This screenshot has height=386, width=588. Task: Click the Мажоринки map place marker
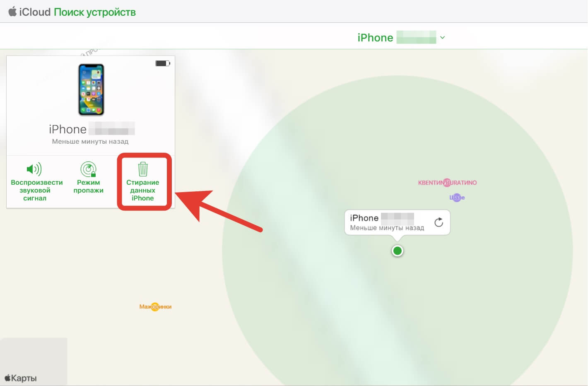pyautogui.click(x=155, y=306)
